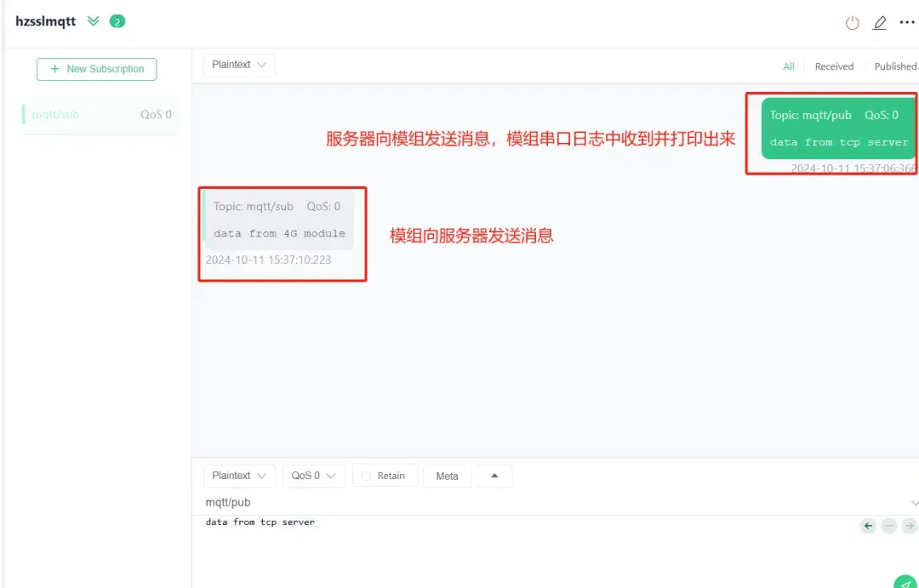Viewport: 919px width, 588px height.
Task: Click the received mqtt/sub message bubble
Action: point(278,220)
